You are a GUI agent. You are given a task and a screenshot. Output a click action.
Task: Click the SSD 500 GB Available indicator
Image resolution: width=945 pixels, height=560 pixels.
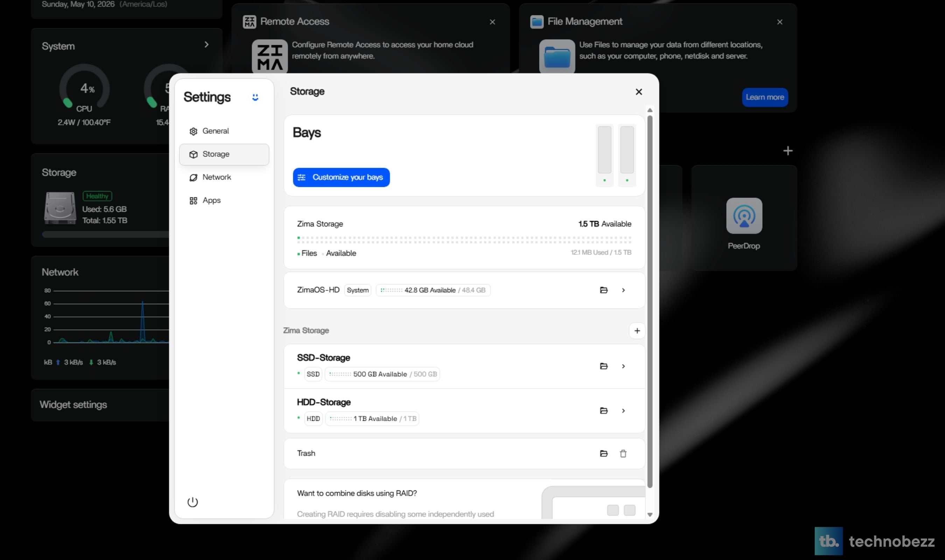coord(382,374)
